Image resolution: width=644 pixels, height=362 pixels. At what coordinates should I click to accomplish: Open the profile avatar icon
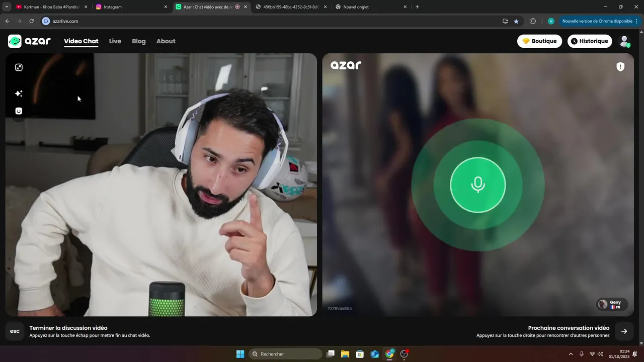tap(624, 41)
